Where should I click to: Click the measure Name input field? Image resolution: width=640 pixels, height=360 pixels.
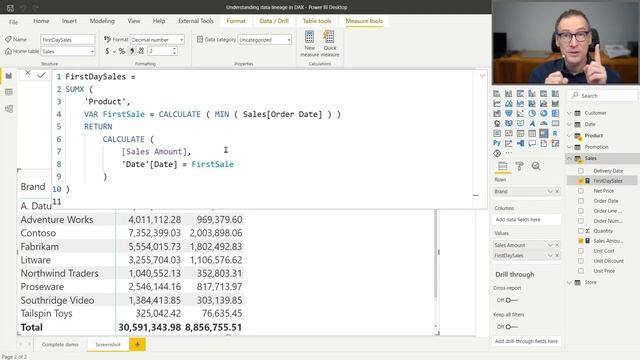click(68, 40)
